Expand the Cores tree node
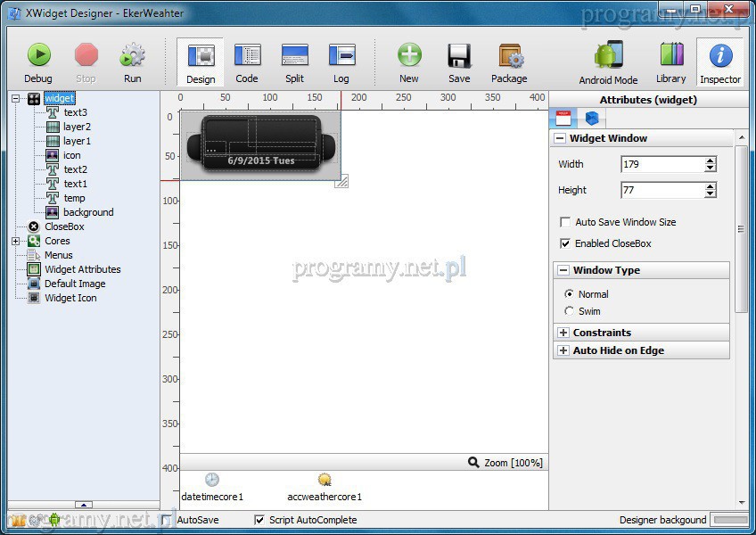Image resolution: width=756 pixels, height=535 pixels. (x=15, y=241)
